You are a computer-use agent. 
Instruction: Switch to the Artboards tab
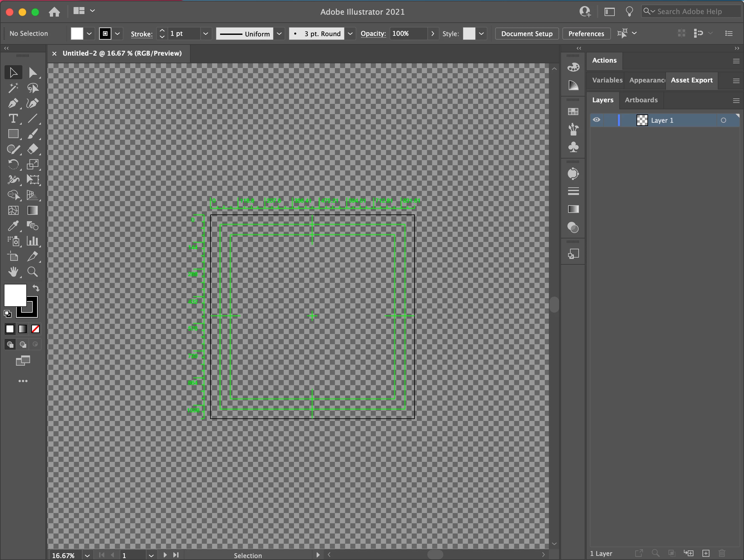pos(641,100)
